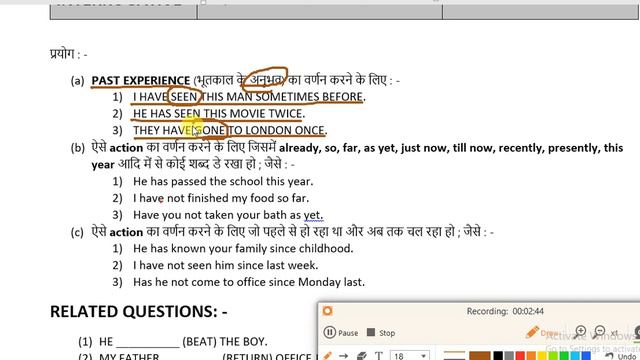Stop the screen recording
640x360 pixels.
(381, 333)
